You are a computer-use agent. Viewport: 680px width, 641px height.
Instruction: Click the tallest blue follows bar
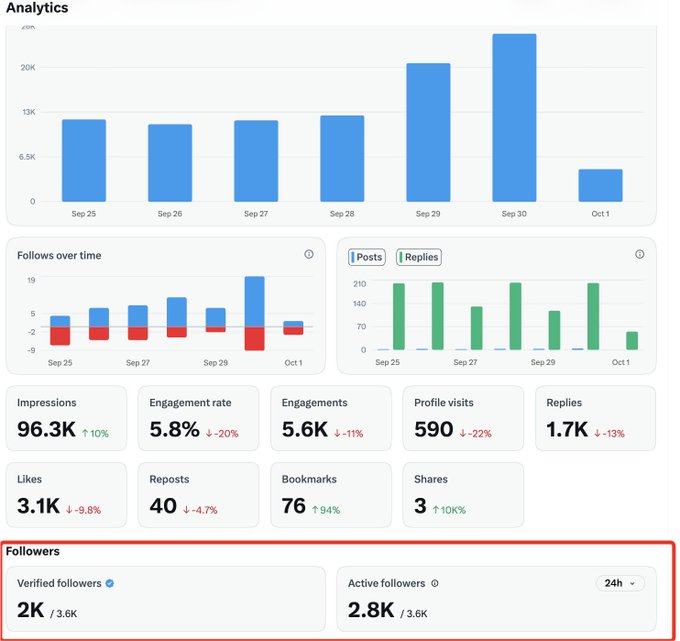(x=255, y=301)
